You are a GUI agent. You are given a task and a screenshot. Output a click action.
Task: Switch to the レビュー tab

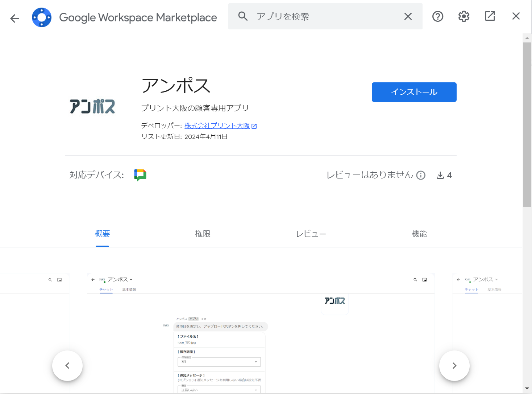[x=311, y=234]
